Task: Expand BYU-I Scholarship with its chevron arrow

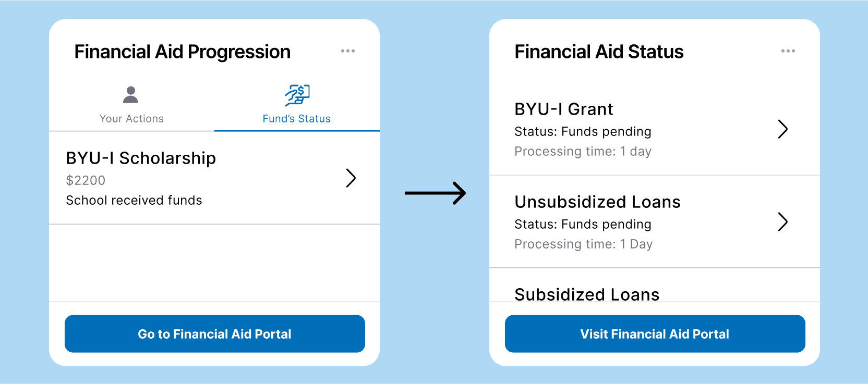Action: tap(351, 178)
